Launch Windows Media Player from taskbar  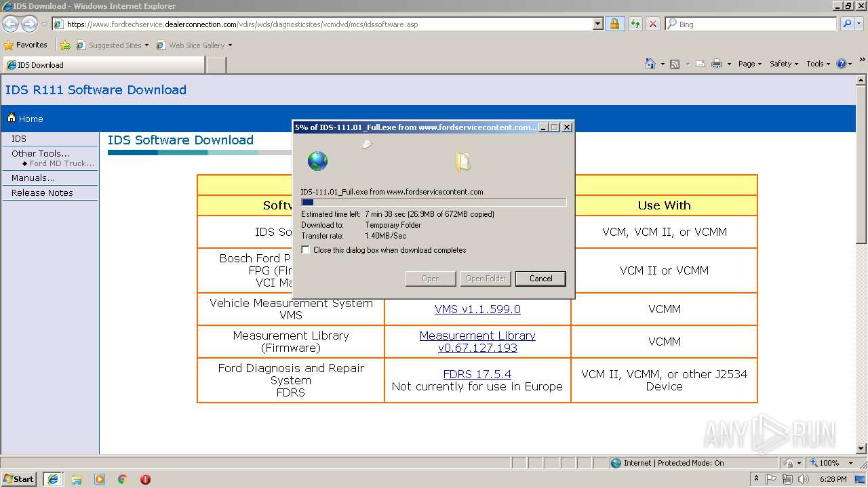(x=100, y=479)
